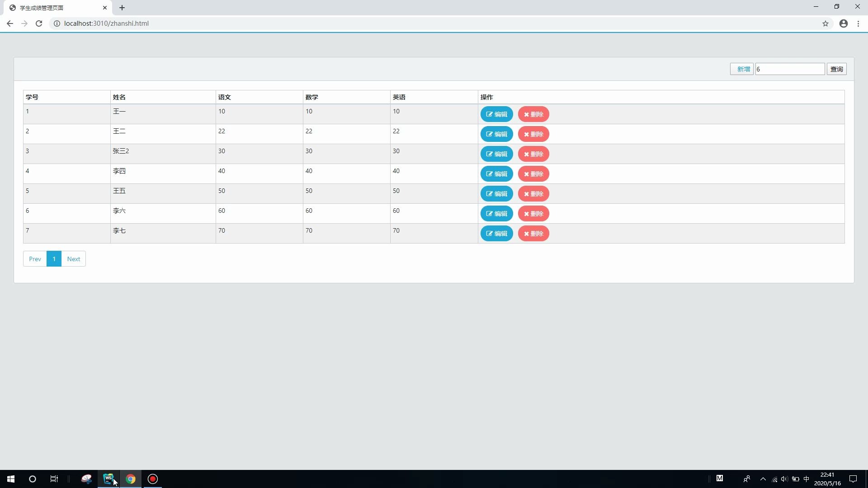Go to the Next pagination page

73,259
